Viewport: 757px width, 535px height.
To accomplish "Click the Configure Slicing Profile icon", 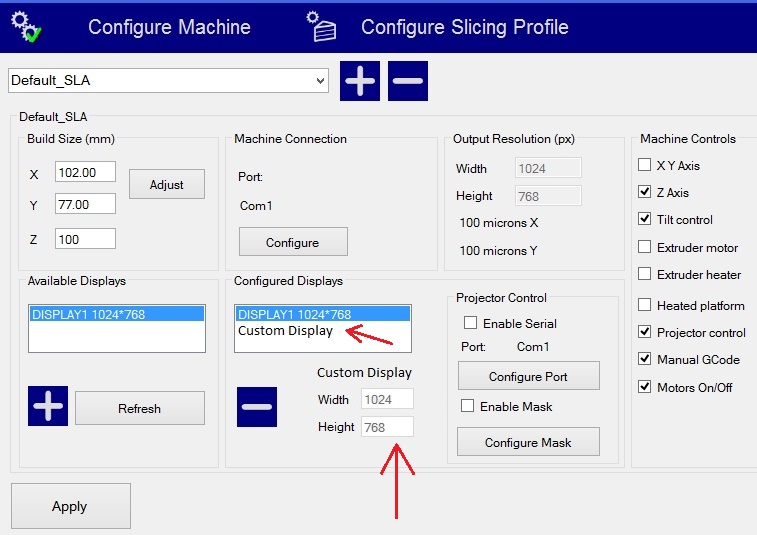I will [x=322, y=26].
